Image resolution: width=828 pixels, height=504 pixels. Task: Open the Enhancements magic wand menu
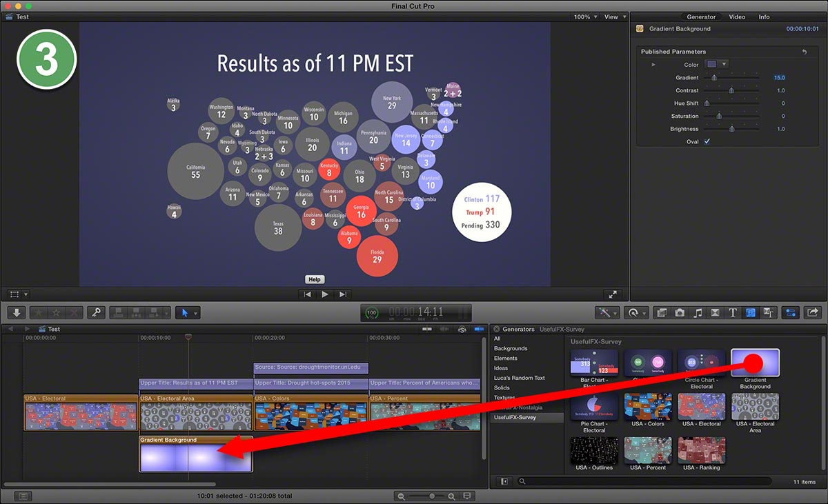607,313
